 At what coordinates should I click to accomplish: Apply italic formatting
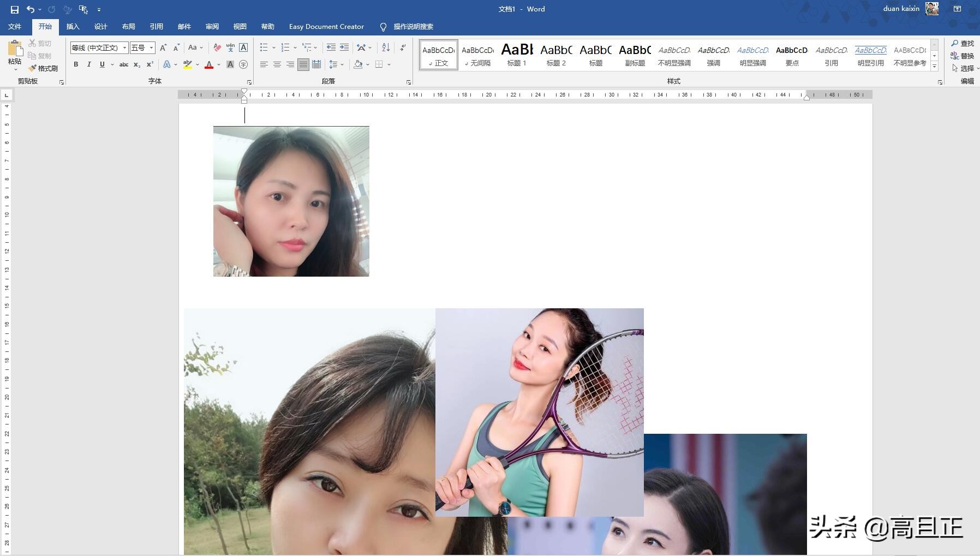89,64
